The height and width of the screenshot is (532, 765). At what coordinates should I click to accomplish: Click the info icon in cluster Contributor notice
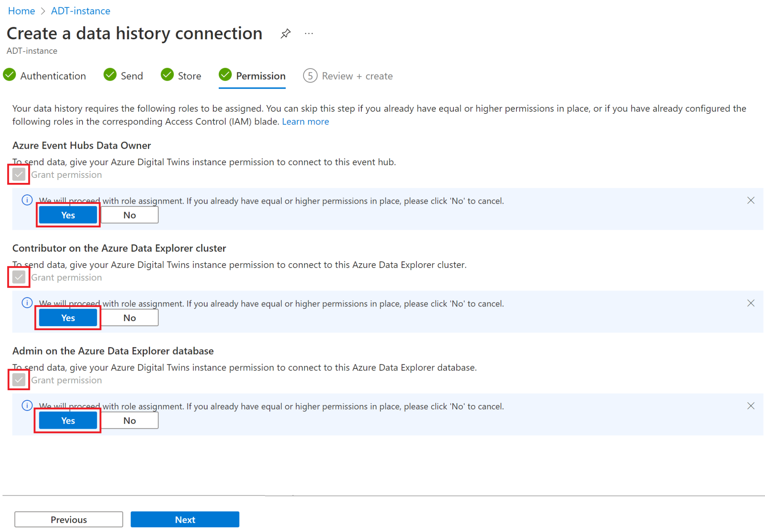pyautogui.click(x=27, y=303)
